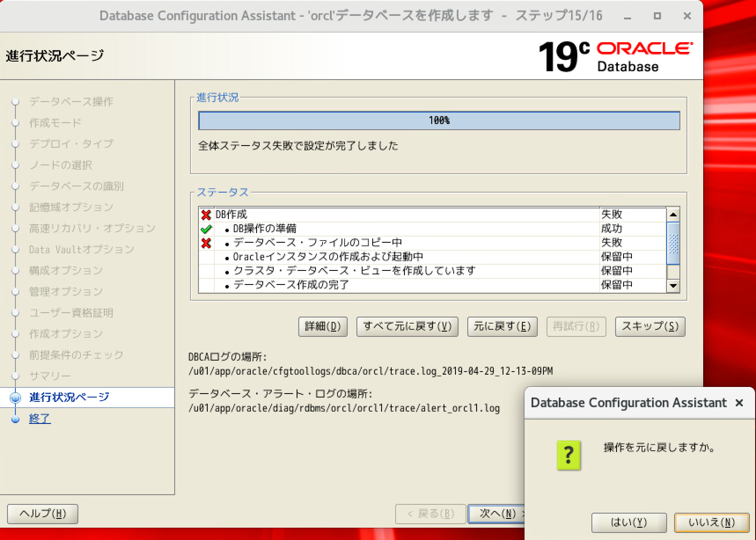Select 作成オプション step in sidebar
Image resolution: width=756 pixels, height=540 pixels.
(x=66, y=334)
